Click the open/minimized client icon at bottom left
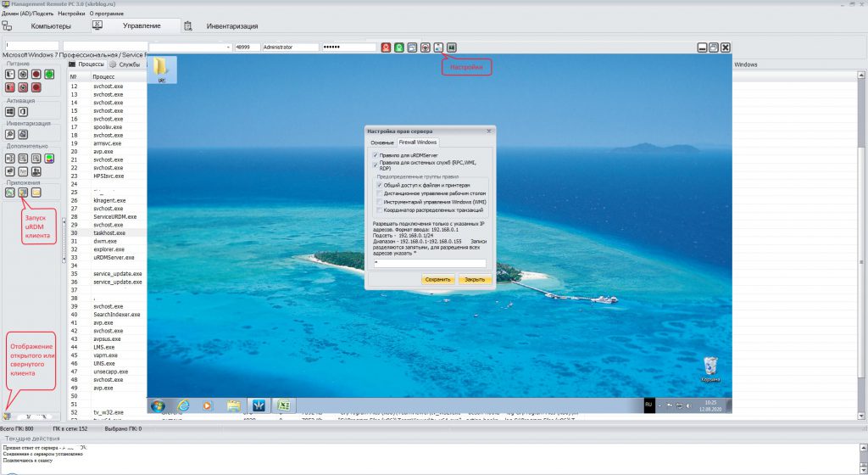This screenshot has width=868, height=475. pos(7,416)
